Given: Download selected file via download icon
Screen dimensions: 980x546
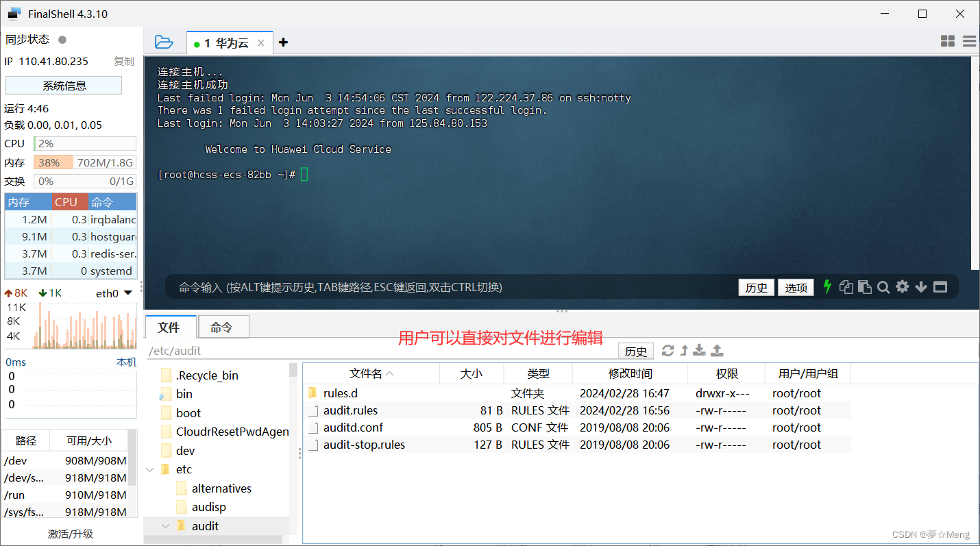Looking at the screenshot, I should [699, 350].
